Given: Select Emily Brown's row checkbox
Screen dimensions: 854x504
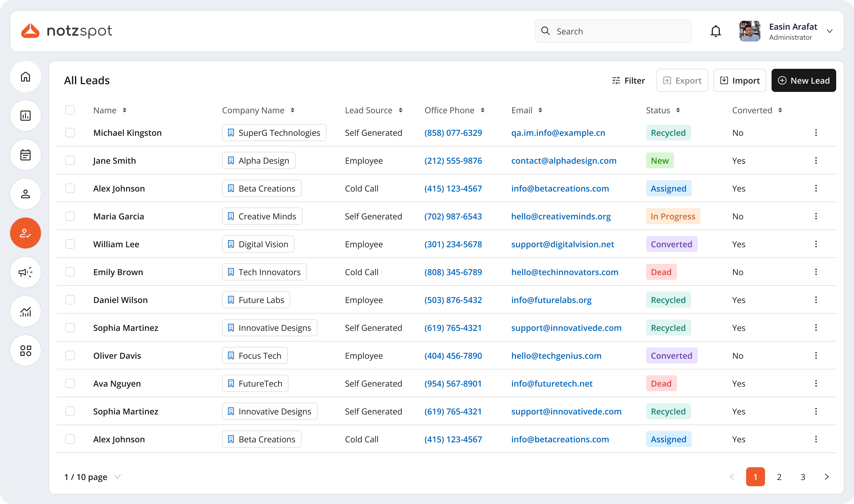Looking at the screenshot, I should tap(70, 272).
